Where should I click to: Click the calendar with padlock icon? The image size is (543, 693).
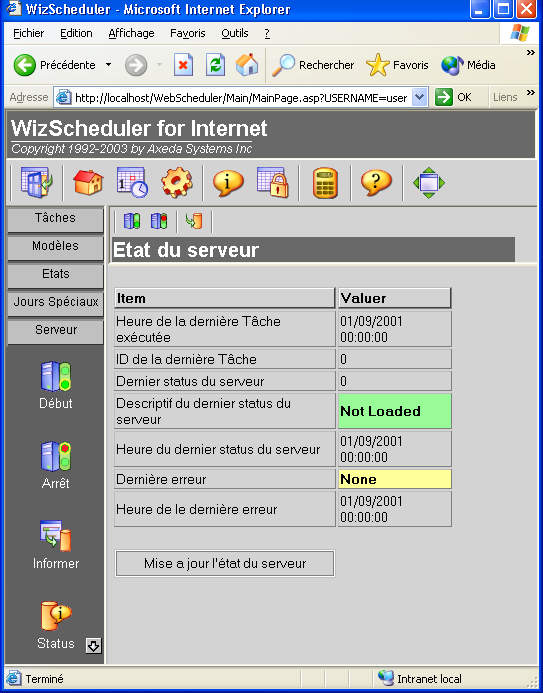273,182
